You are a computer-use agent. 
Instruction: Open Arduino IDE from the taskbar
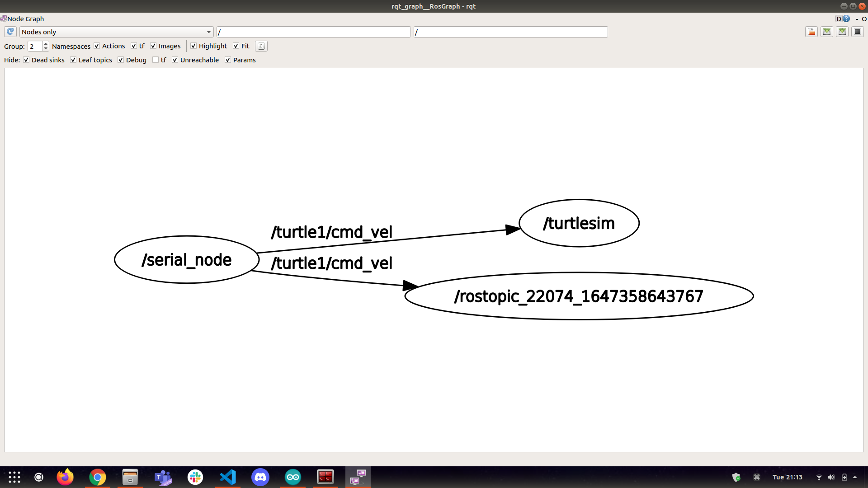coord(293,477)
